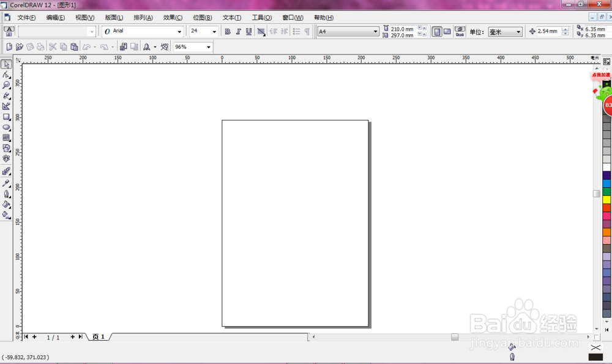Toggle Portrait page orientation
612x364 pixels.
437,32
